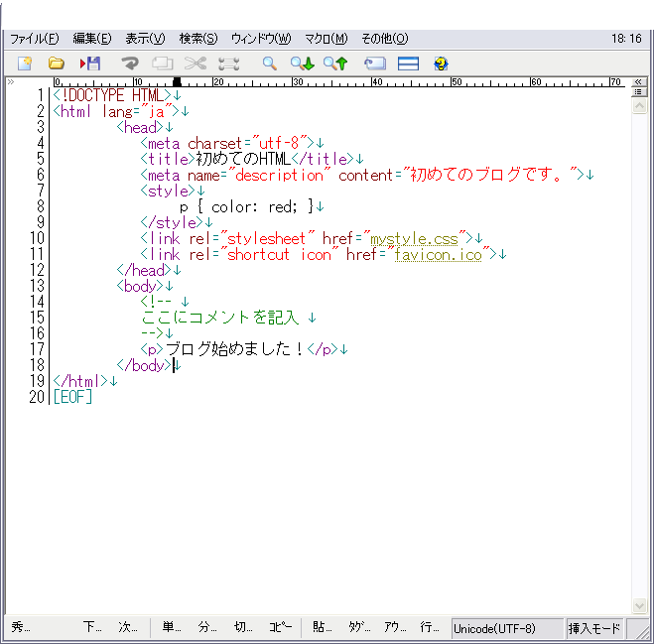The height and width of the screenshot is (644, 654).
Task: Click the favicon.ico link in line 11
Action: (438, 254)
